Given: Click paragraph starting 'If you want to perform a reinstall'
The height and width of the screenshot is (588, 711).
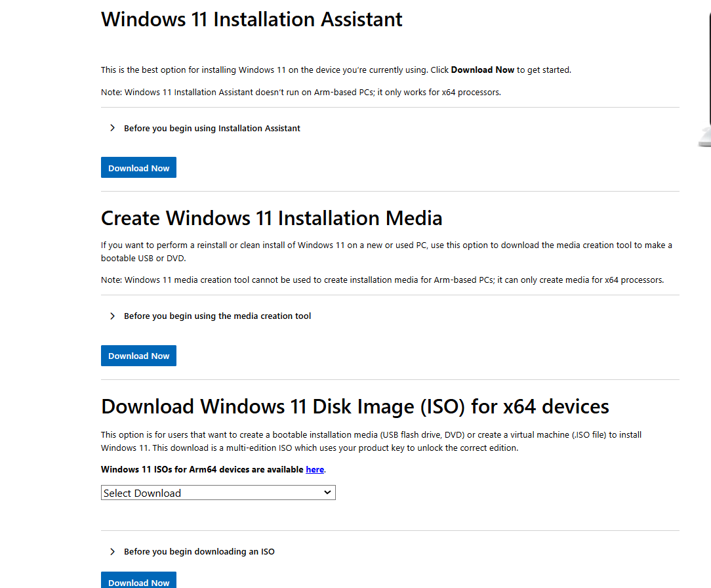Looking at the screenshot, I should [x=386, y=251].
